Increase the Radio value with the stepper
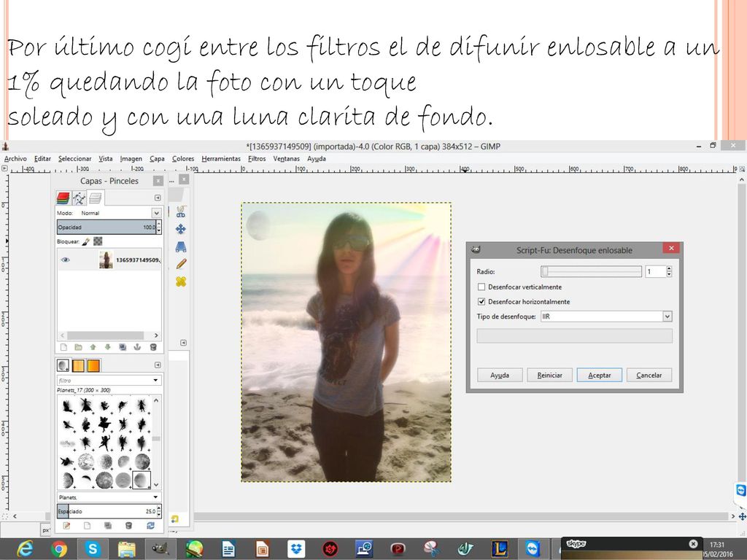The image size is (747, 560). [x=670, y=268]
